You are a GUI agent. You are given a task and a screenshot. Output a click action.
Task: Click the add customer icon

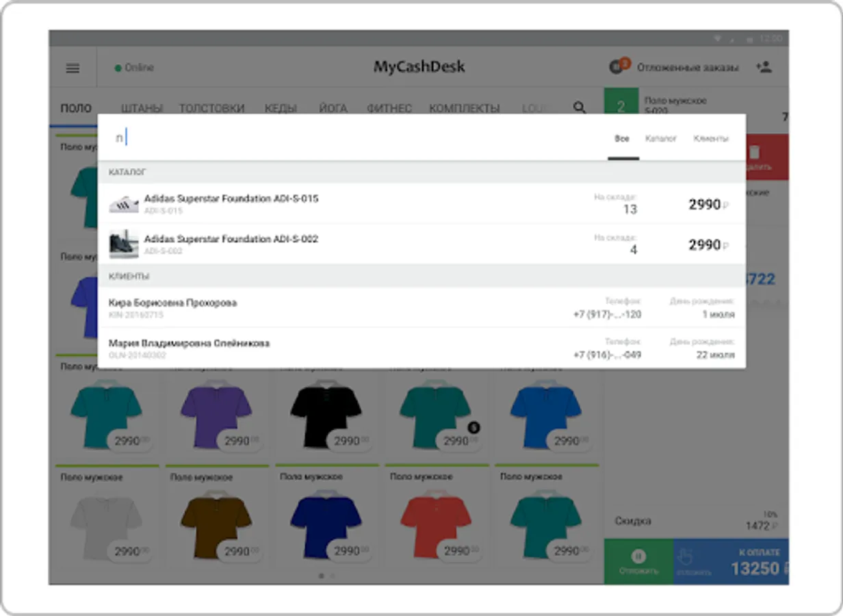pos(764,67)
